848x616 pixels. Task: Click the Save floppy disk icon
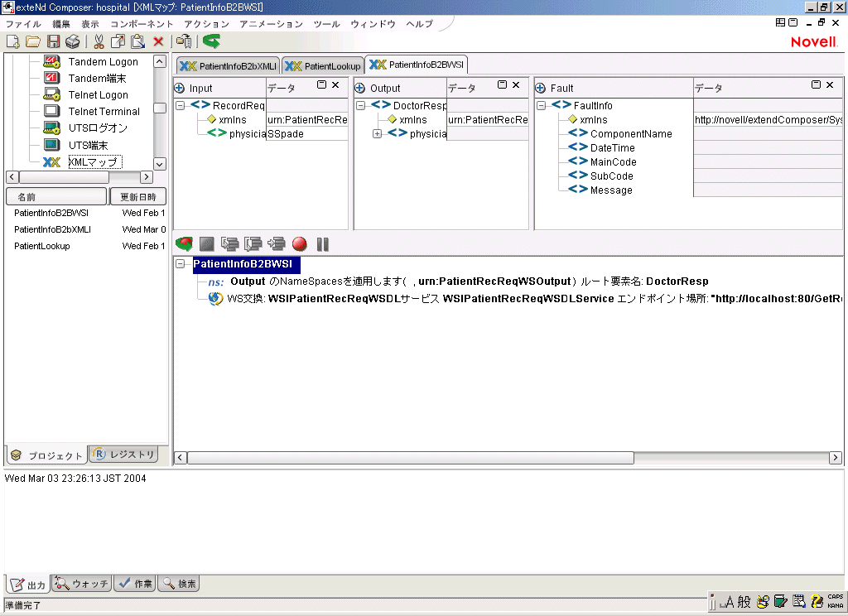pyautogui.click(x=53, y=41)
